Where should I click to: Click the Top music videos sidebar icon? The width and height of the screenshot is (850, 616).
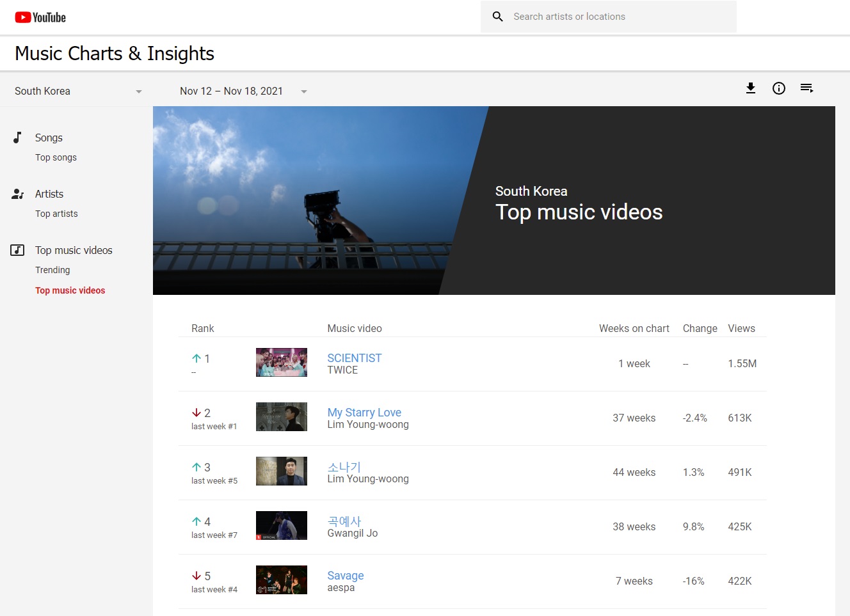click(x=17, y=250)
